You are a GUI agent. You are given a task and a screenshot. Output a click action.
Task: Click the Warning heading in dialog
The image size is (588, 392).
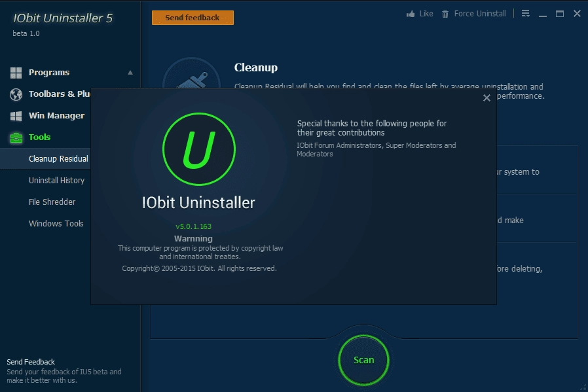point(193,238)
